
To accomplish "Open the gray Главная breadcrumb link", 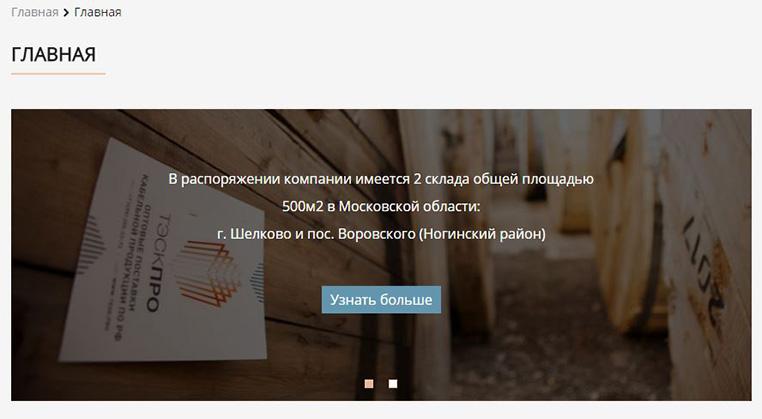I will (35, 12).
